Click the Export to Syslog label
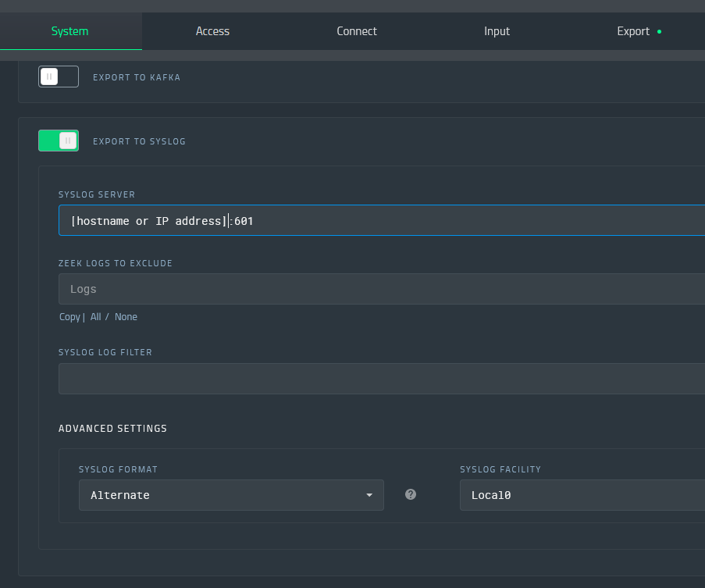The width and height of the screenshot is (705, 588). 140,141
